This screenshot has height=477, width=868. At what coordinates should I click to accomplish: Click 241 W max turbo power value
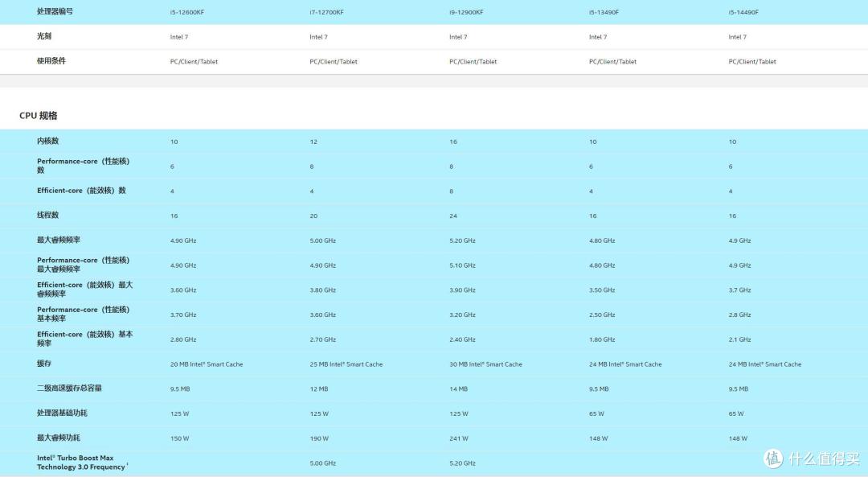coord(458,438)
